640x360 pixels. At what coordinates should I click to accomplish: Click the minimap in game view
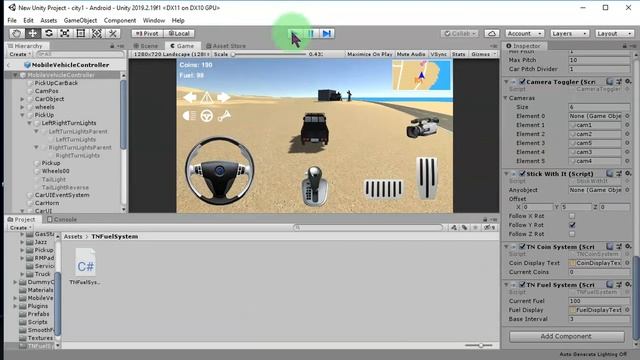pos(422,75)
